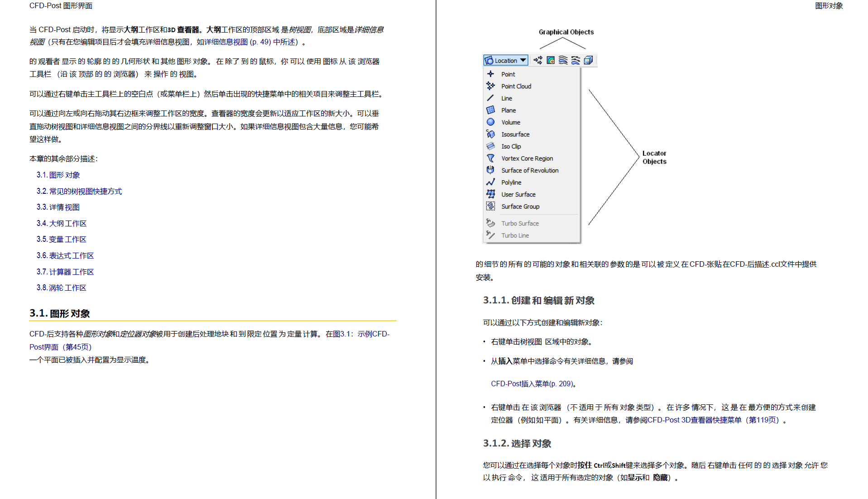Open the CFD-Post插入菜单 (p. 209) link
This screenshot has width=868, height=499.
[532, 384]
